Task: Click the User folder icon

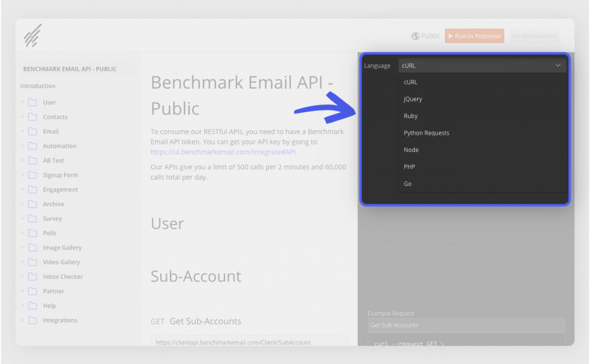Action: pos(33,103)
